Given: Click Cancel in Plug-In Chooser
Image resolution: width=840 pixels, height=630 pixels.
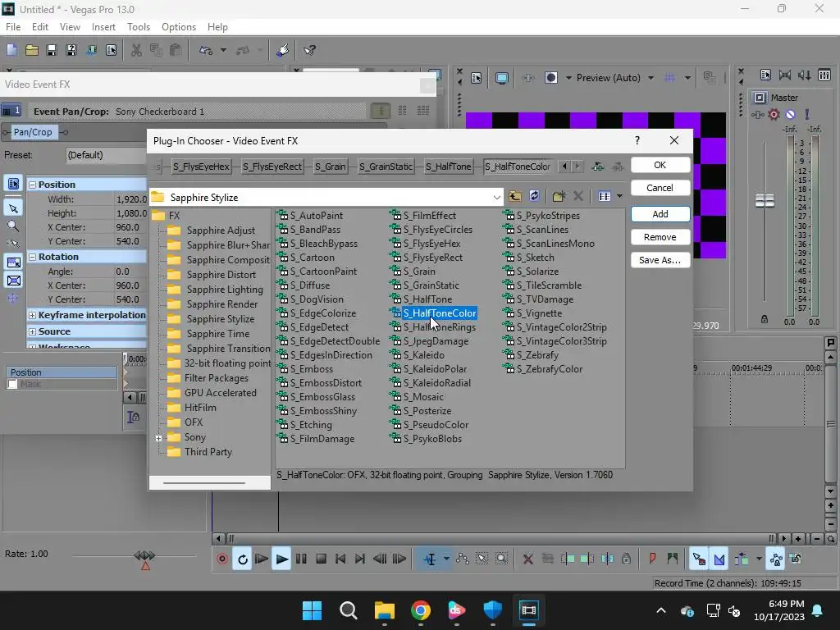Looking at the screenshot, I should [660, 188].
